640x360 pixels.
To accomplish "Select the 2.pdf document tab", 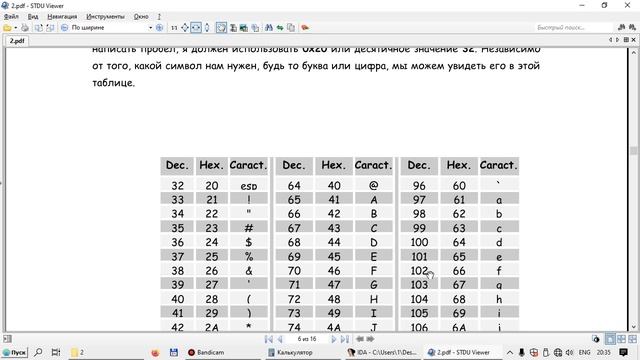I will [17, 41].
